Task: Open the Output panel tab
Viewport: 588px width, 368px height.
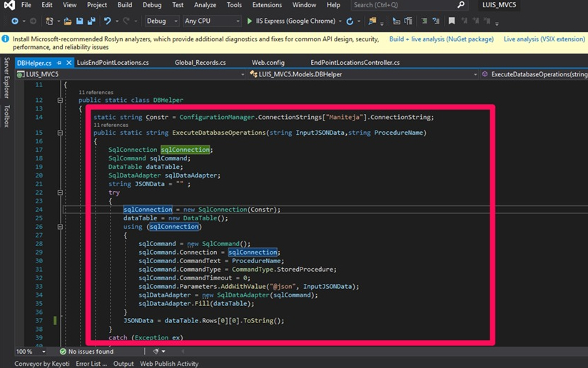Action: [x=123, y=364]
